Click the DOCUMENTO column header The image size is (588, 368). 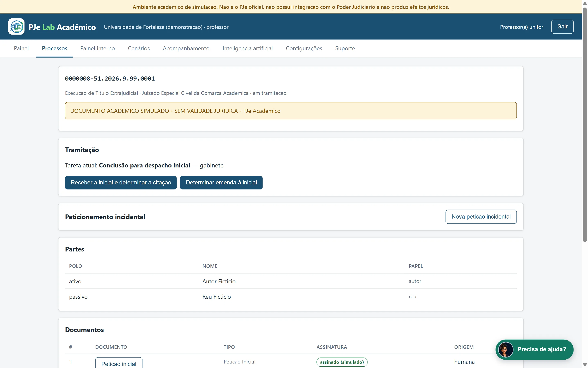[x=111, y=347]
